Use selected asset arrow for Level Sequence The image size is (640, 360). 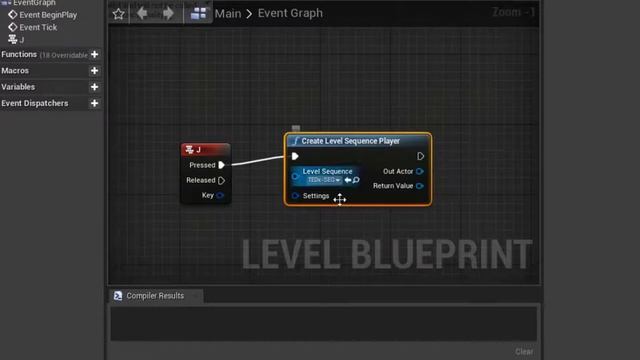[348, 180]
